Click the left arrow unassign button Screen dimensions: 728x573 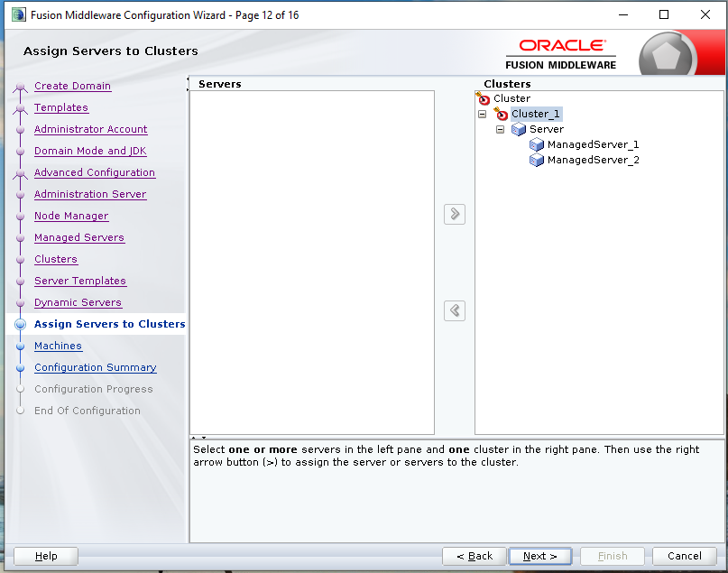click(x=455, y=310)
